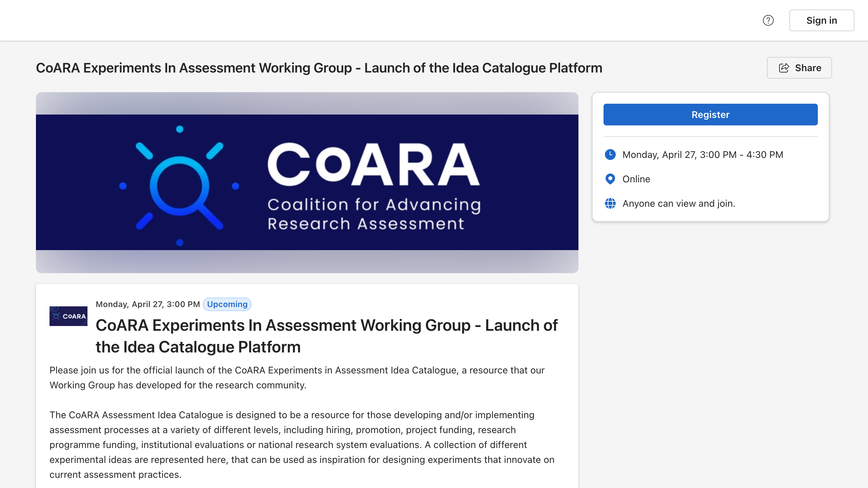Screen dimensions: 868x488
Task: Click the share arrow icon on the Share button
Action: 785,67
